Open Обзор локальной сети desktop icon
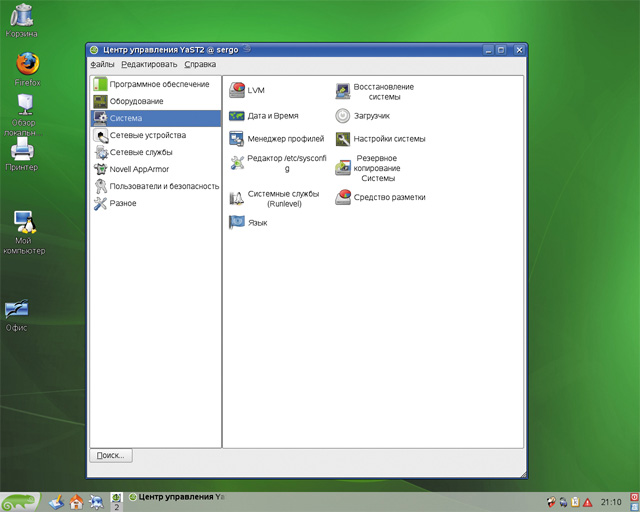 click(24, 114)
